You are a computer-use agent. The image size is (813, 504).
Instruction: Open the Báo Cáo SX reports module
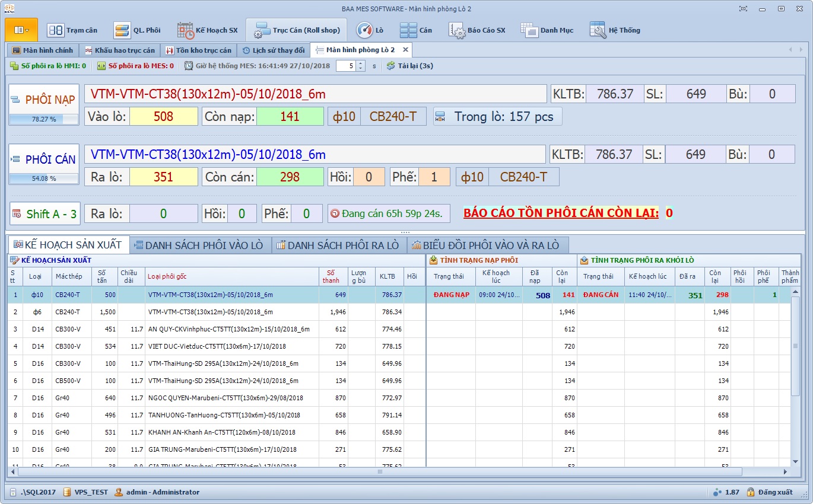point(478,30)
